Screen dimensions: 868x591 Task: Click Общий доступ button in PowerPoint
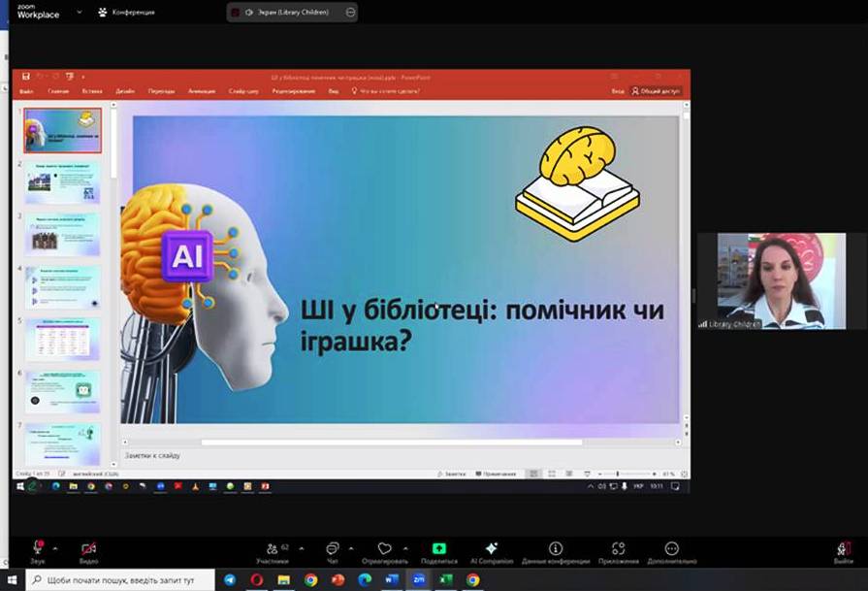click(x=658, y=91)
